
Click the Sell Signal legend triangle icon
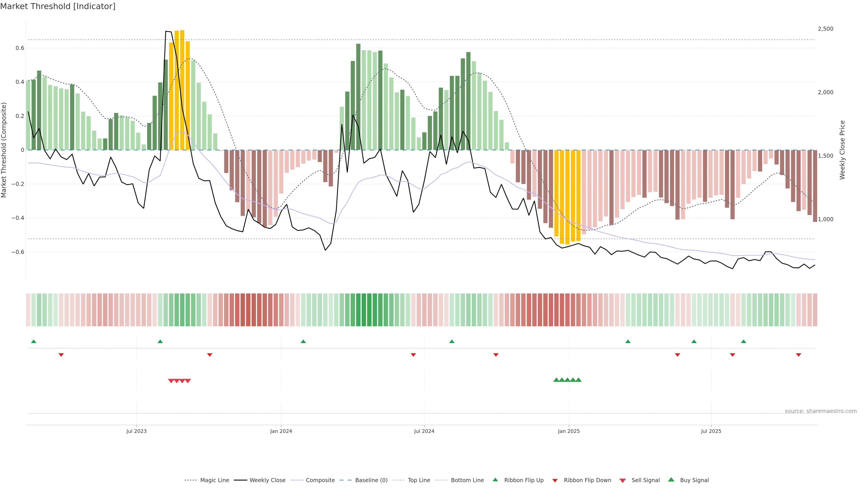pyautogui.click(x=622, y=480)
